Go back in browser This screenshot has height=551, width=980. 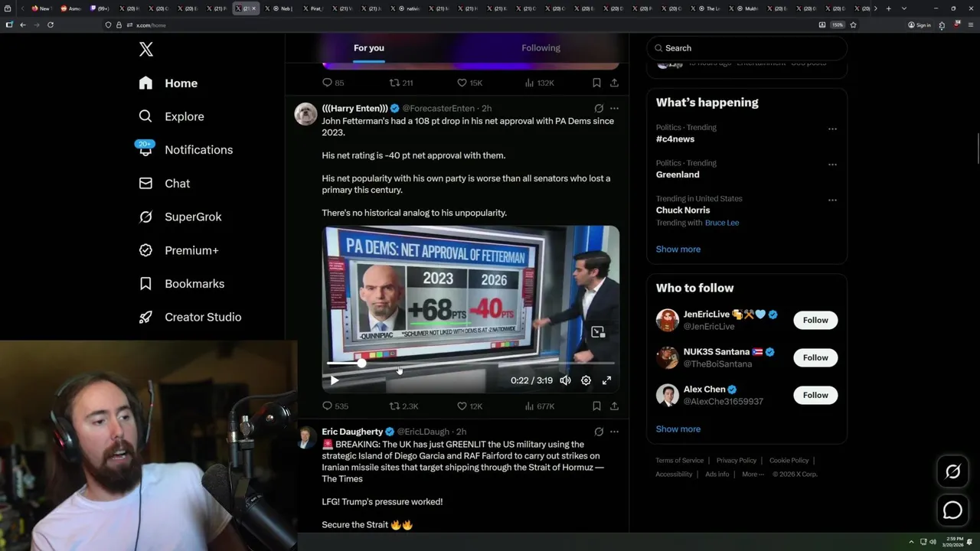[23, 24]
